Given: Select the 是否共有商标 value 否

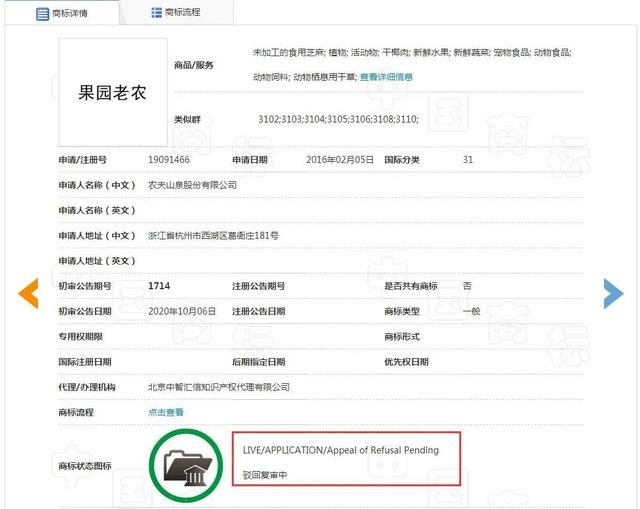Looking at the screenshot, I should point(467,286).
